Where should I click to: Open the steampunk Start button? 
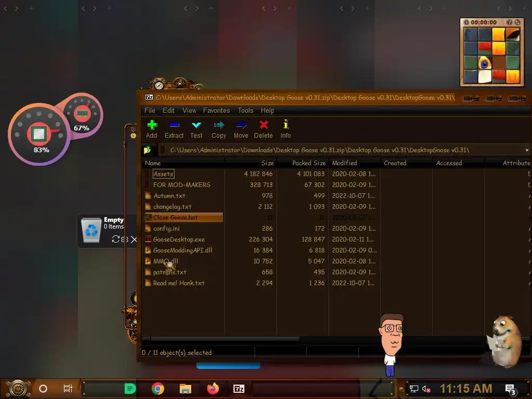[18, 389]
